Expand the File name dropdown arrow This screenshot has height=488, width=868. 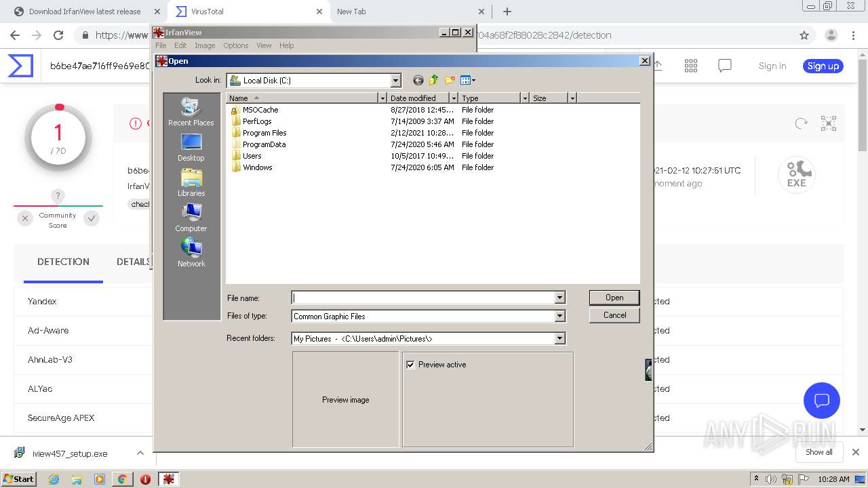pyautogui.click(x=559, y=298)
